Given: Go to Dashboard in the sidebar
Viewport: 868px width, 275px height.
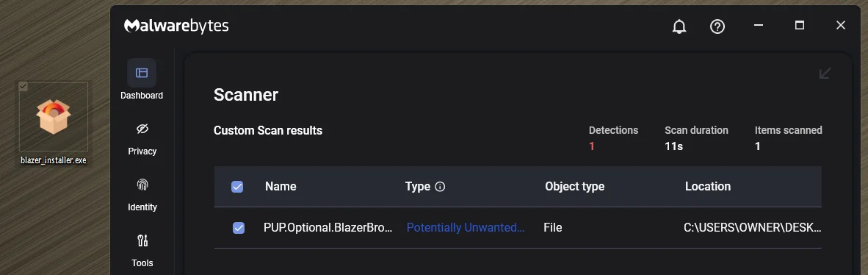Looking at the screenshot, I should 142,80.
